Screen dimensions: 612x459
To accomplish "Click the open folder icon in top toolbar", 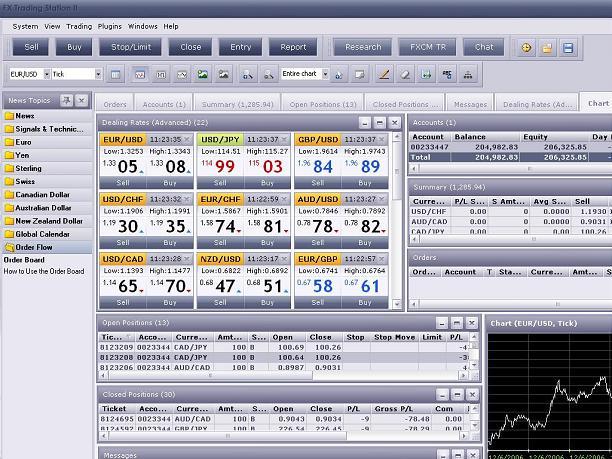I will (x=547, y=48).
